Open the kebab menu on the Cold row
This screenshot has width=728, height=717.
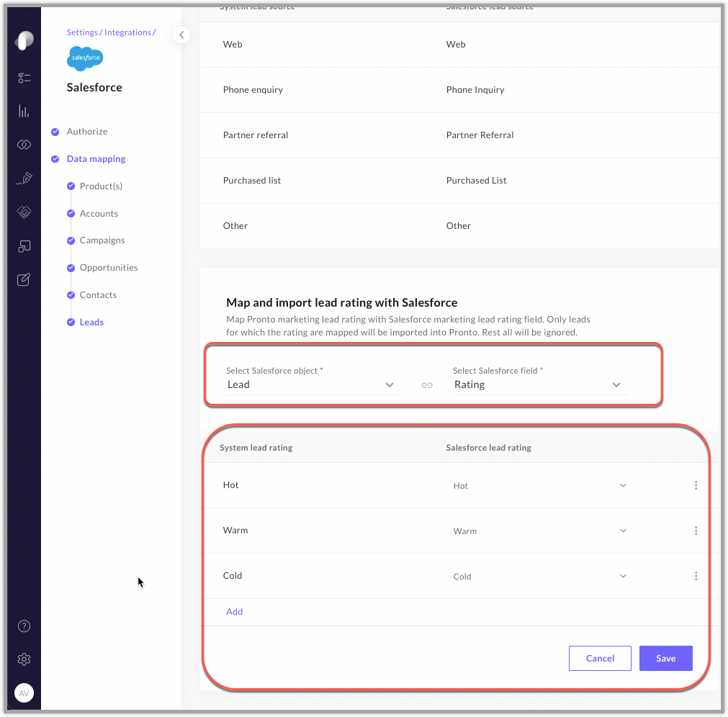(696, 576)
